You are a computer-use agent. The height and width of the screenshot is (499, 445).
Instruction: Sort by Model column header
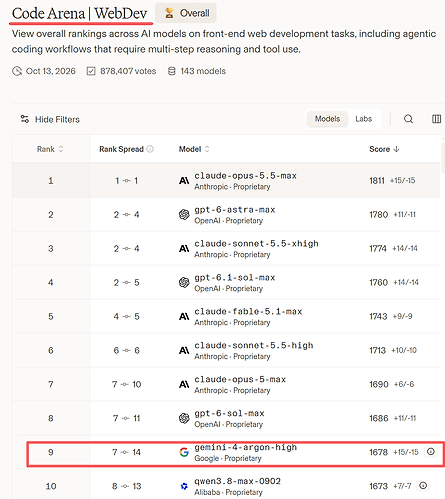click(x=194, y=149)
